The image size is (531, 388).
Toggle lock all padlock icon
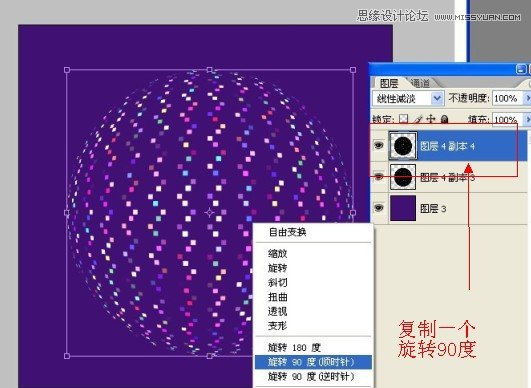[x=445, y=119]
